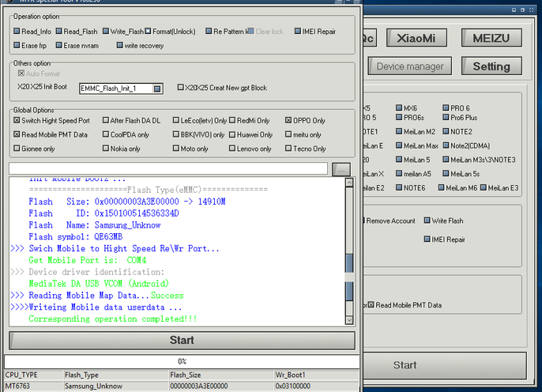Image resolution: width=542 pixels, height=392 pixels.
Task: Click the Flash_Type column header
Action: (116, 375)
